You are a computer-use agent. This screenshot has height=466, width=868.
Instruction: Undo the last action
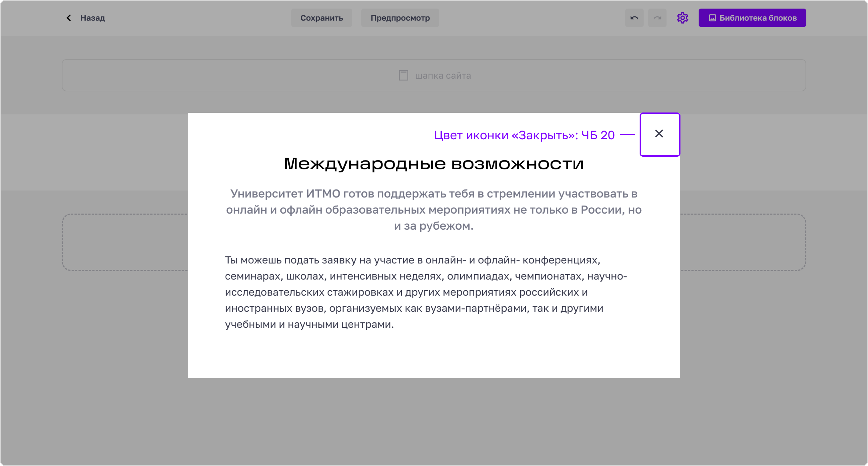634,18
